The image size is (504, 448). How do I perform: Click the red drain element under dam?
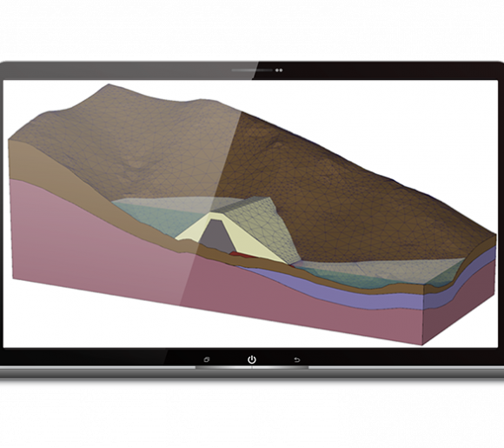tap(242, 255)
